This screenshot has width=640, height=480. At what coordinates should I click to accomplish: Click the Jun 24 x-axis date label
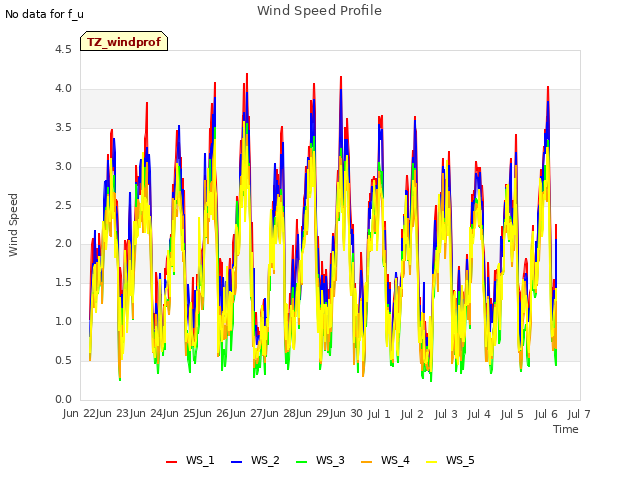(146, 413)
